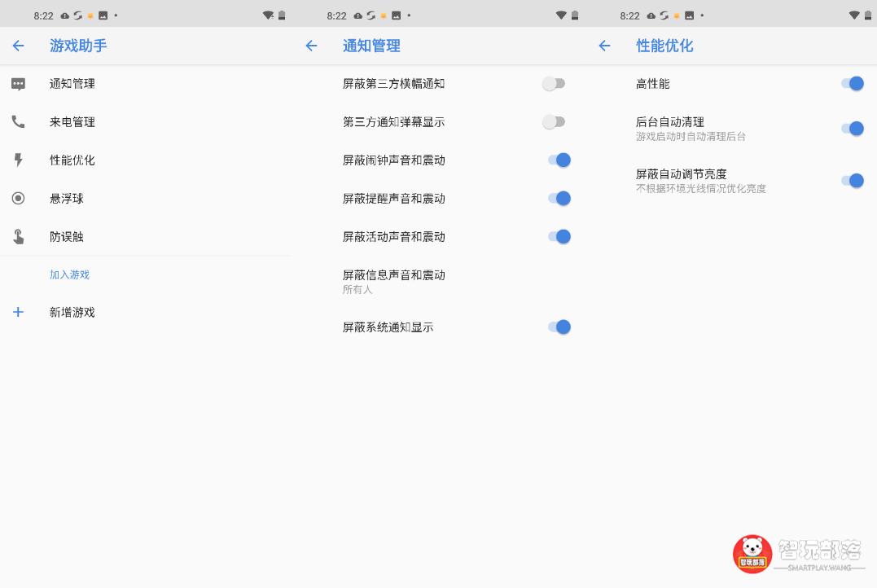
Task: Disable the 屏蔽闹钟声音和震动 switch
Action: coord(559,160)
